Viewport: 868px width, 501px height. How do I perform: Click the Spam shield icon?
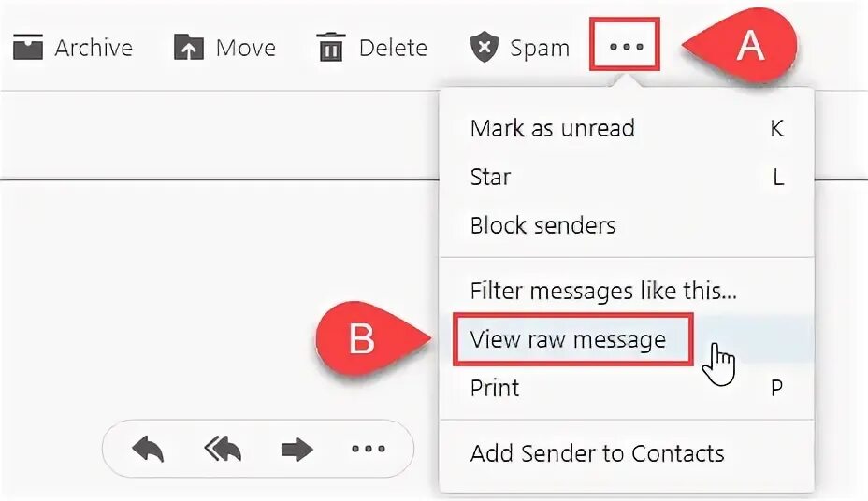pyautogui.click(x=485, y=47)
